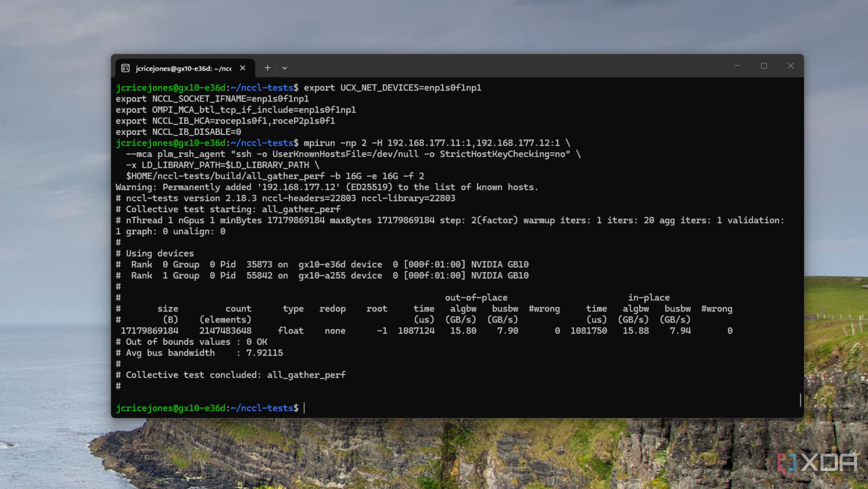Click the 'export OMPI_MCA_btl_tcp_if_include' line
The image size is (868, 489).
(x=236, y=110)
